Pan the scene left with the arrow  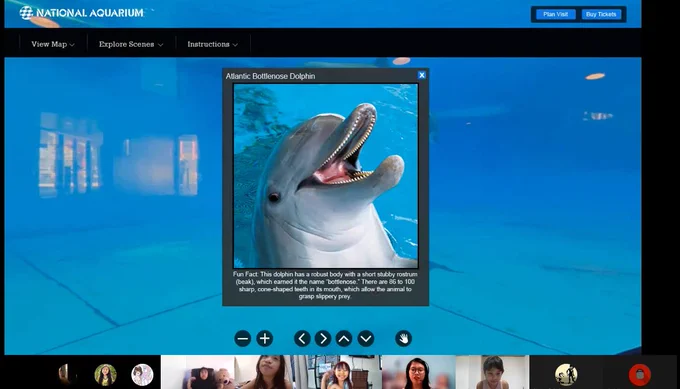[x=302, y=339]
